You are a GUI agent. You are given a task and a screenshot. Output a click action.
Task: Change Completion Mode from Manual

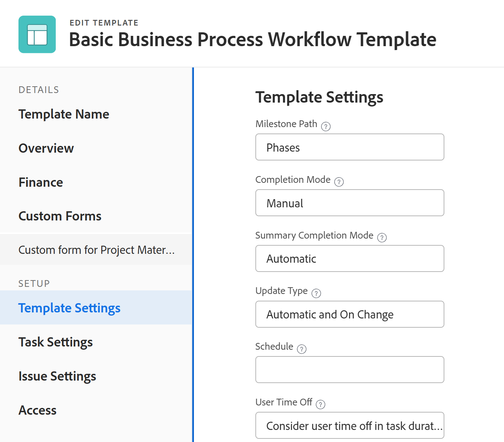point(349,203)
